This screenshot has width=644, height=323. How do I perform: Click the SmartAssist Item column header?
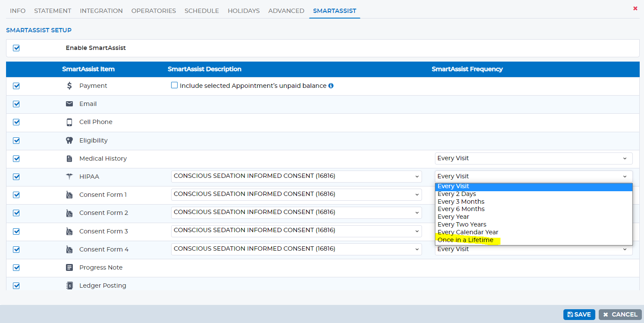(x=88, y=69)
